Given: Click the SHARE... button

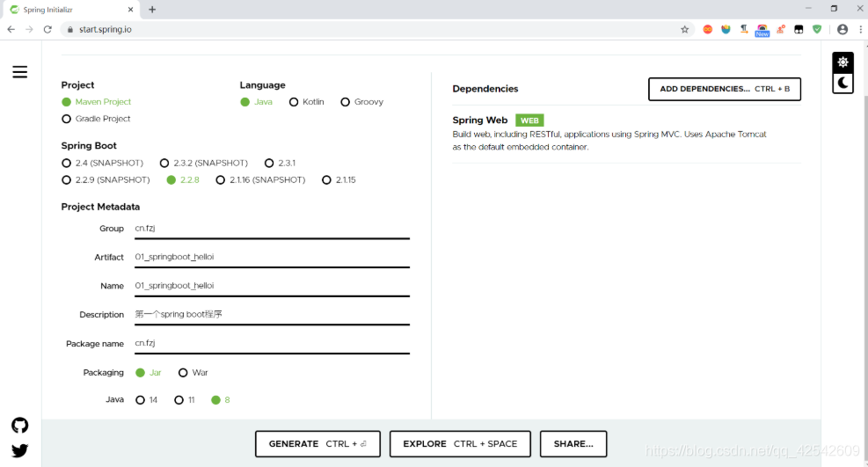Looking at the screenshot, I should pyautogui.click(x=573, y=444).
